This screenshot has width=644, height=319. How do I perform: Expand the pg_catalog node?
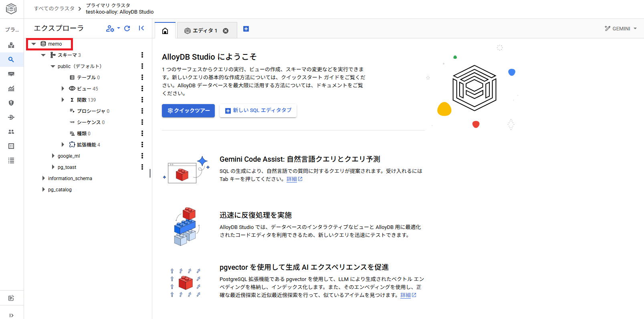43,189
